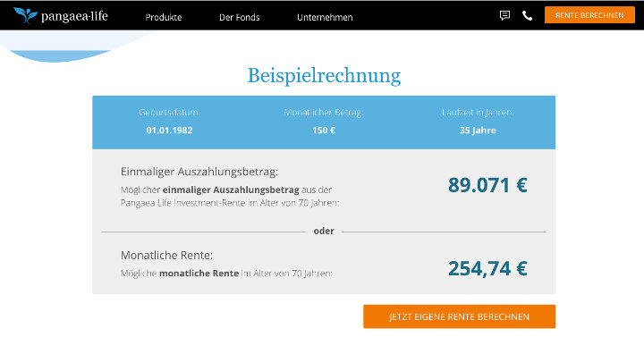
Task: Click the Beispielrechnung heading
Action: point(324,76)
